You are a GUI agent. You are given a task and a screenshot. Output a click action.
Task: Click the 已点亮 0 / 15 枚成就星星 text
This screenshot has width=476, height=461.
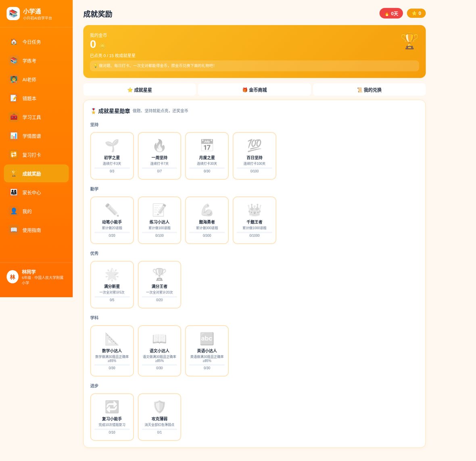point(113,56)
